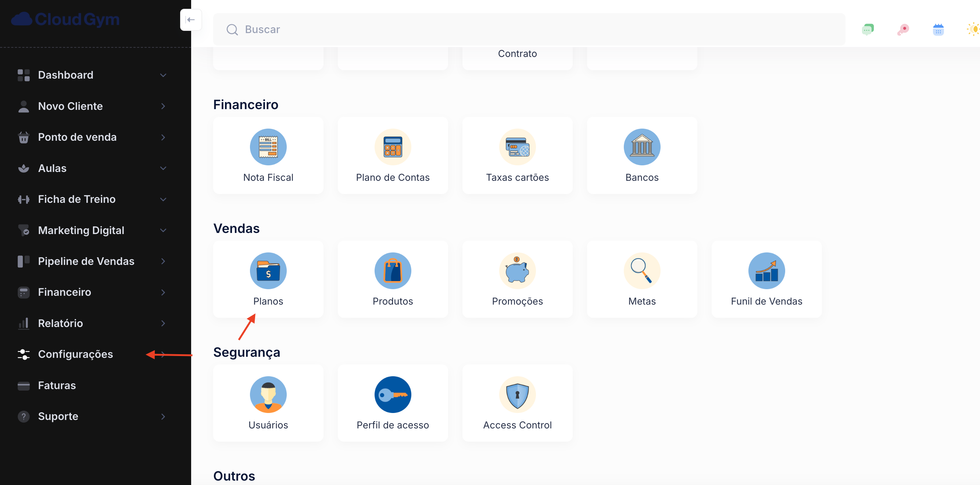Select Configurações in the sidebar

(x=75, y=354)
